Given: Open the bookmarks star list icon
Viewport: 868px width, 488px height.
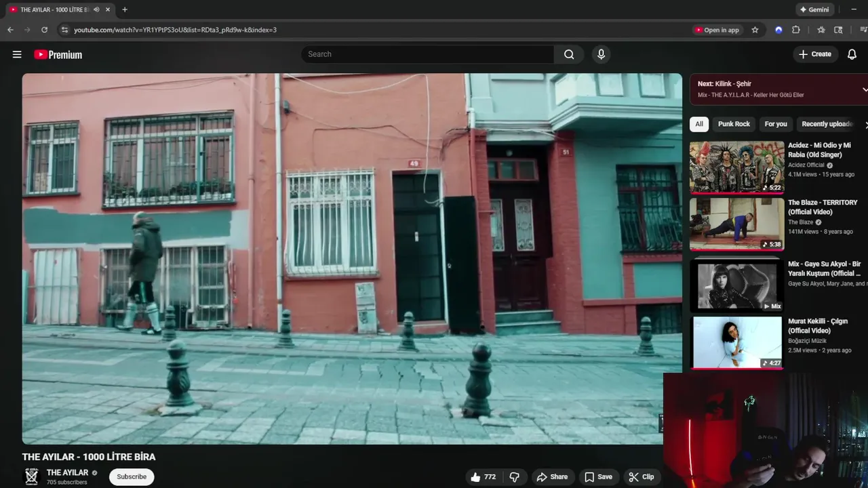Looking at the screenshot, I should pos(821,30).
